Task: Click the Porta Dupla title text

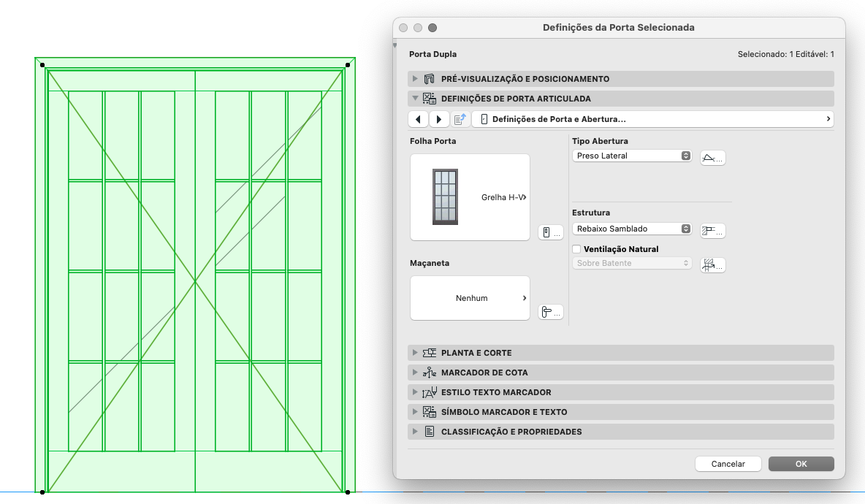Action: 433,55
